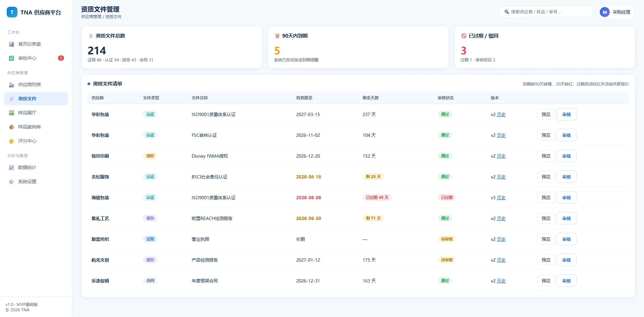Viewport: 644px width, 317px height.
Task: Click the 供应商列表 factory icon
Action: pos(11,85)
